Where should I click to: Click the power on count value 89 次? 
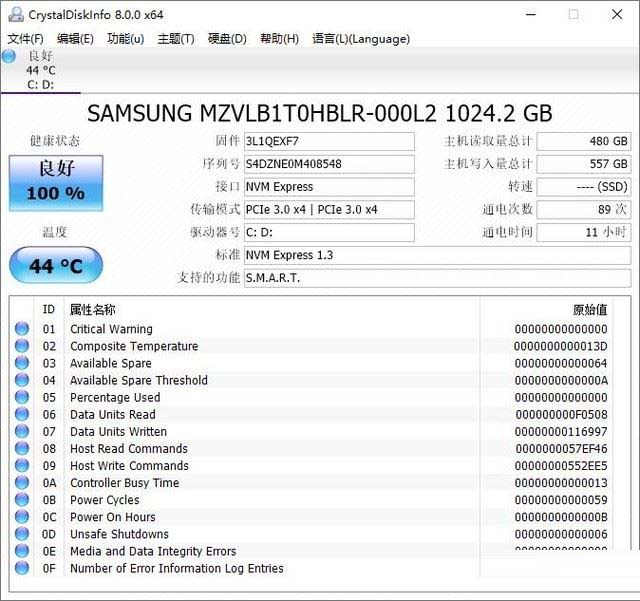[584, 210]
